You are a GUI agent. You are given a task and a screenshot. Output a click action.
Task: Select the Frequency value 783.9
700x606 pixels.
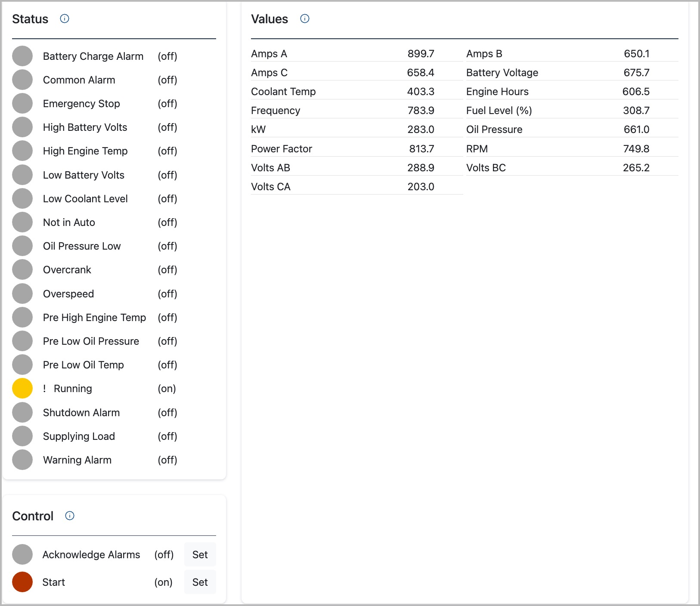pyautogui.click(x=421, y=110)
